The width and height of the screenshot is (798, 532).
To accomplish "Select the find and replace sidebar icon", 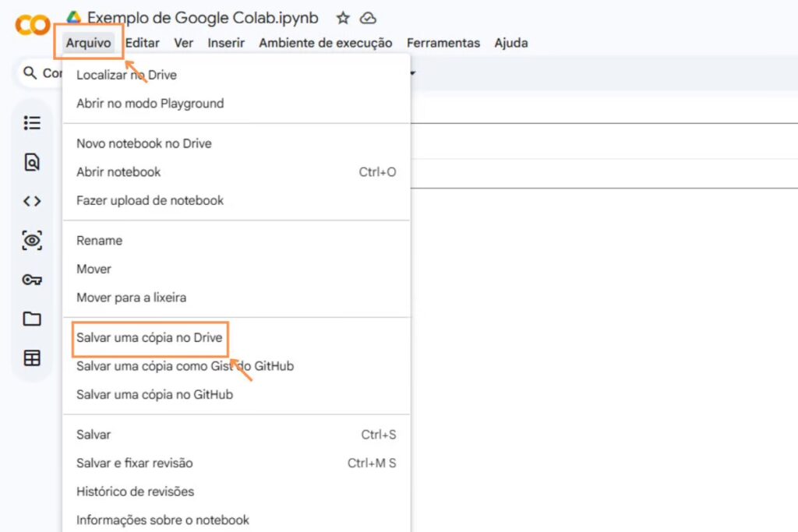I will point(32,162).
